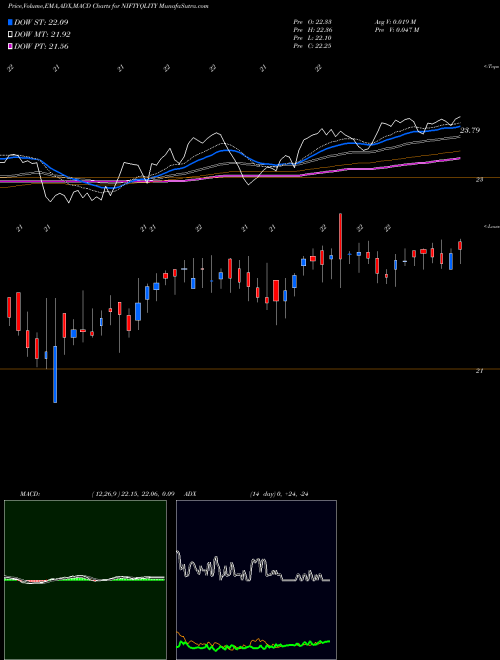Click the magenta DOW PT legend swatch

(11, 46)
